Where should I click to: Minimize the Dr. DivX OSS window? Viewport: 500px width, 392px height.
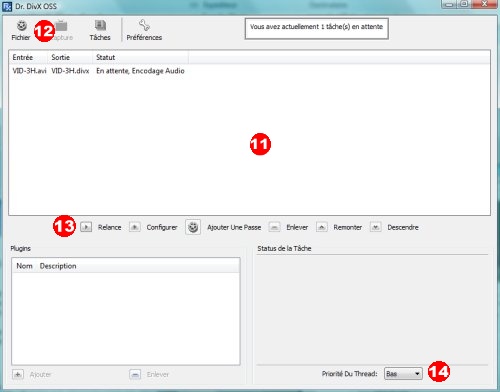pos(449,4)
